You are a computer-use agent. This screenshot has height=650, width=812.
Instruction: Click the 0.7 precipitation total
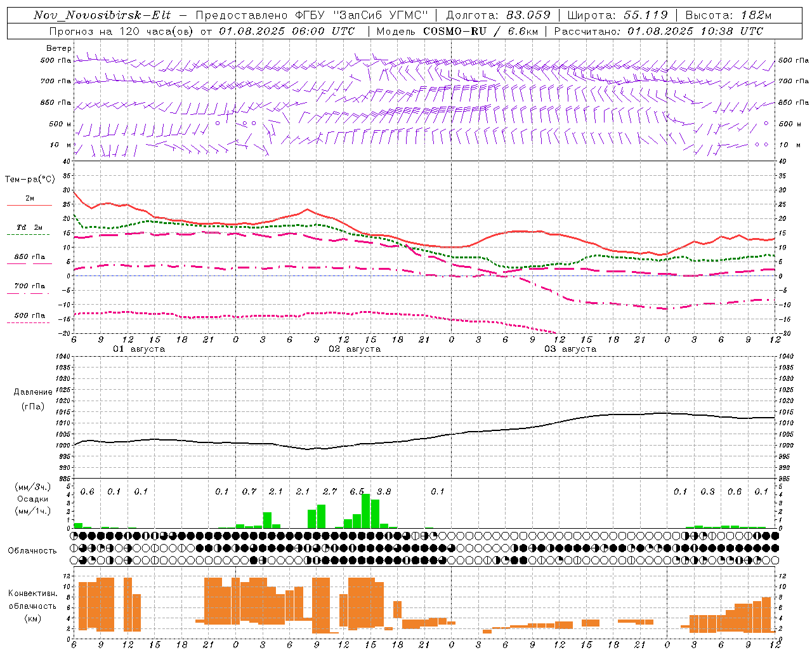(x=249, y=491)
